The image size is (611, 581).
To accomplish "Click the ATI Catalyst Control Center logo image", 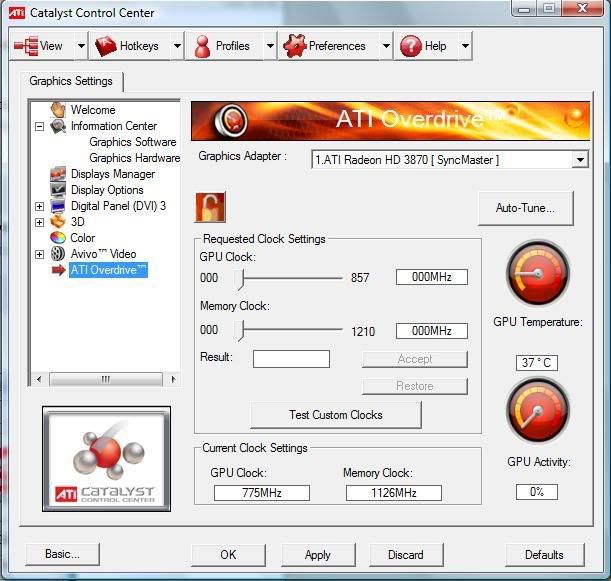I will tap(106, 459).
